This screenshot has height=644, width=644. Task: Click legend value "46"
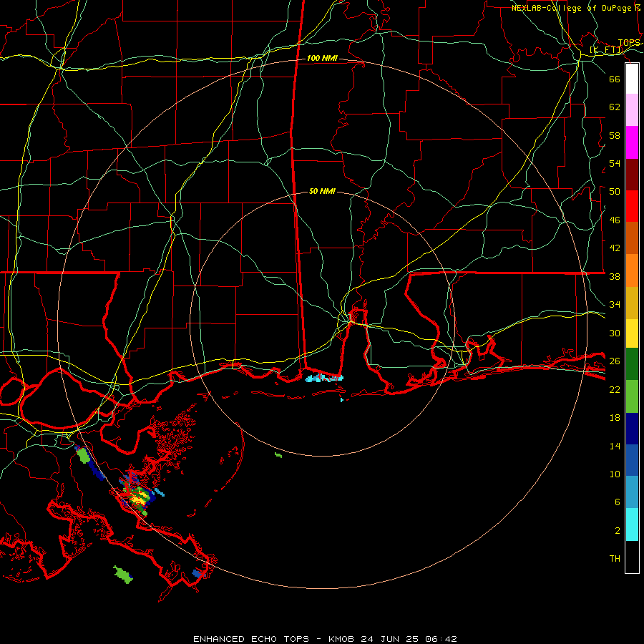point(615,220)
